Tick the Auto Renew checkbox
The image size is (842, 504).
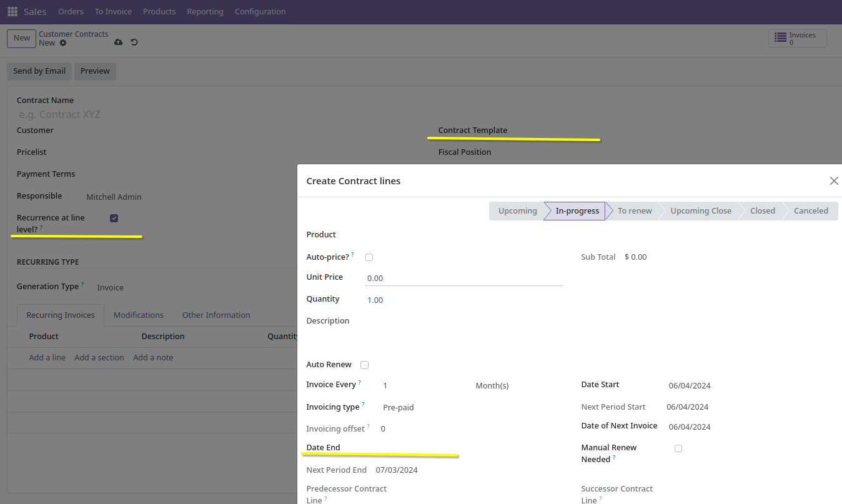coord(365,365)
